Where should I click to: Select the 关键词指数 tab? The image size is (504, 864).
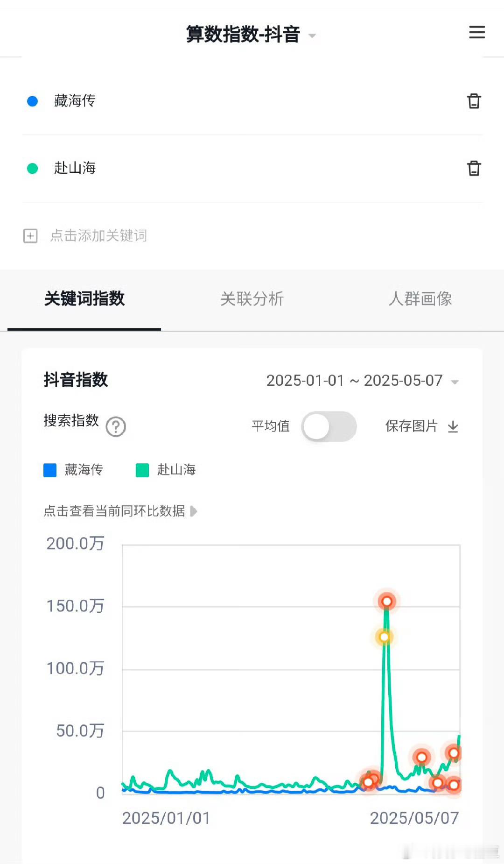coord(84,299)
